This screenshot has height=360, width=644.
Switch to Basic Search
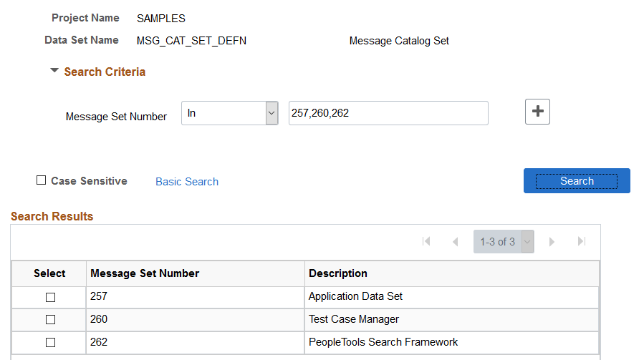pyautogui.click(x=187, y=182)
